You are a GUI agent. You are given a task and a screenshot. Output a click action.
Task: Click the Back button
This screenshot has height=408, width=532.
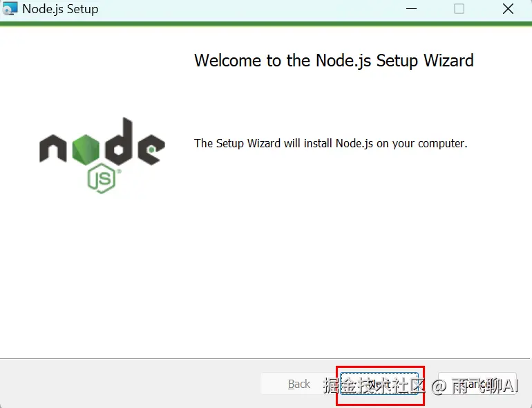298,384
